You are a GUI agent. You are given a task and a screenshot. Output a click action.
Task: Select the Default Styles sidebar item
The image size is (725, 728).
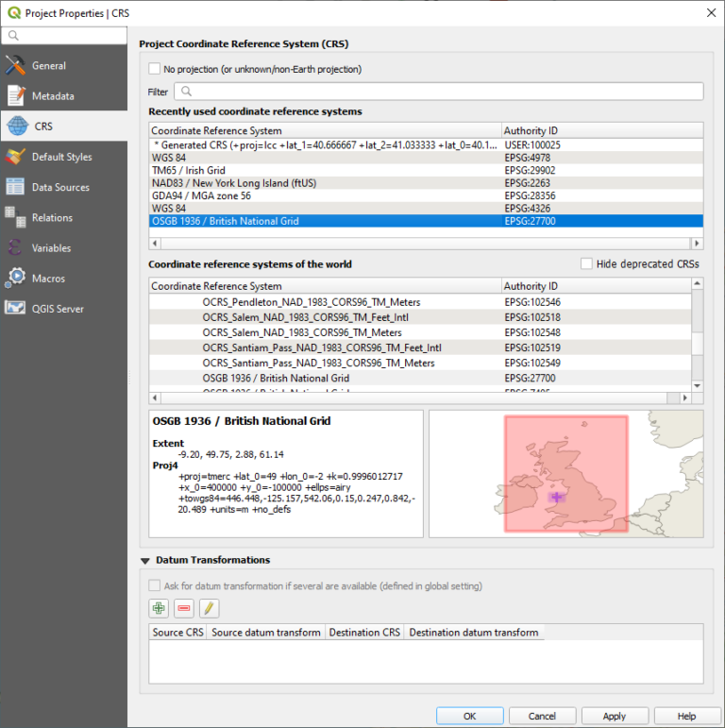coord(61,157)
